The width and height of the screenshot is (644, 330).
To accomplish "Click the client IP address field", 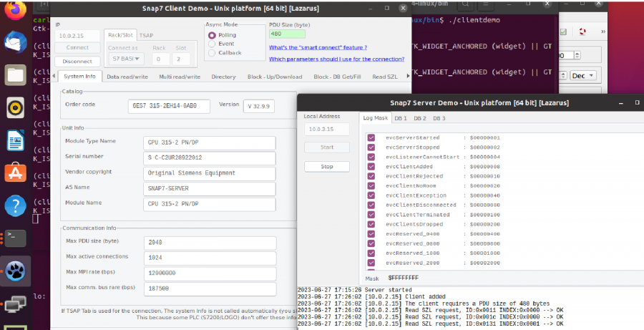I will click(x=77, y=37).
